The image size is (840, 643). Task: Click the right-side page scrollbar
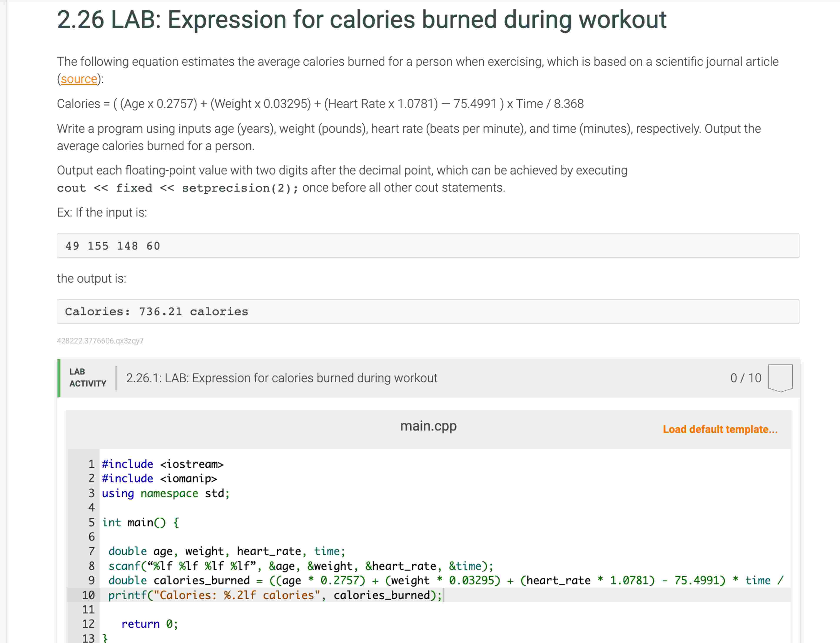(838, 322)
